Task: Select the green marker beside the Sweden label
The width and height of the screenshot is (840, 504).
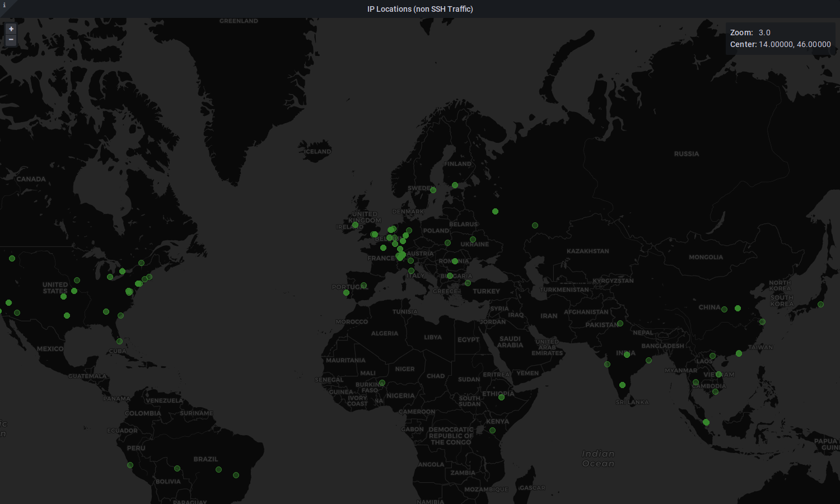Action: (433, 190)
